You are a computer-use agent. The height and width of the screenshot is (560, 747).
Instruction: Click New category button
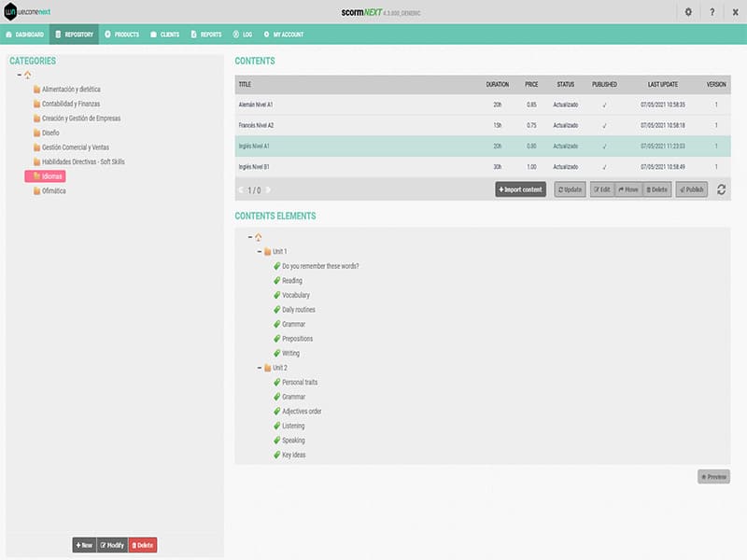click(x=84, y=545)
